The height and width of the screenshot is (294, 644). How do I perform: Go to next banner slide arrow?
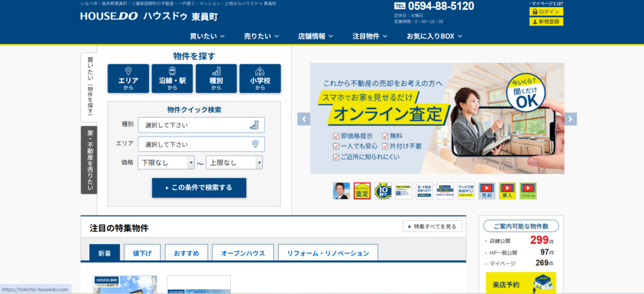tap(570, 119)
